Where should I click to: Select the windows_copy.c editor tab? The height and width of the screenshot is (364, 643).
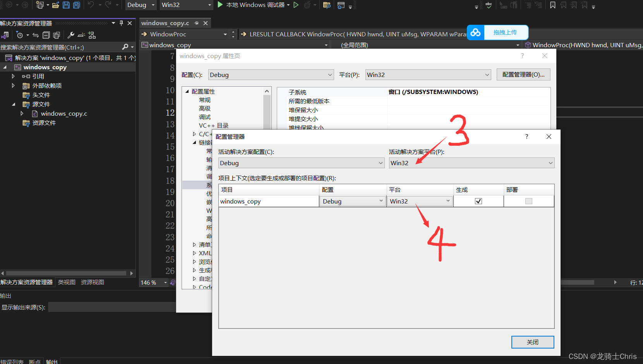pyautogui.click(x=165, y=23)
